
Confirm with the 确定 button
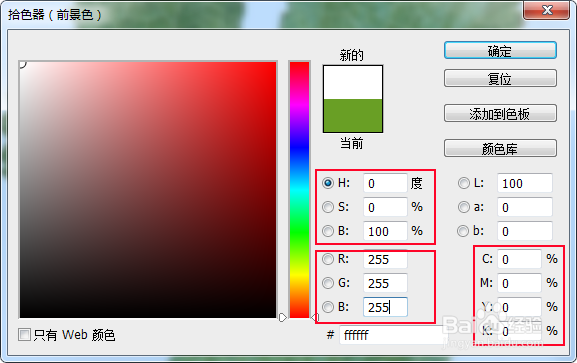coord(500,50)
